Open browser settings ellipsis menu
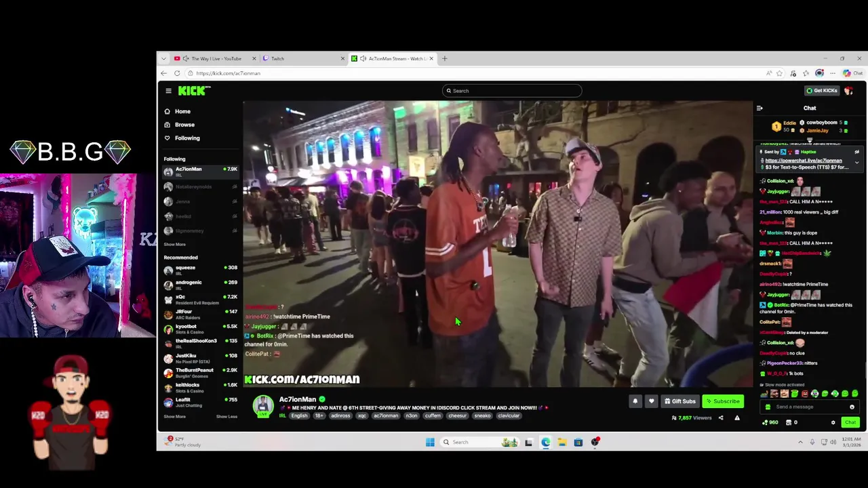Screen dimensions: 868x488 833,73
